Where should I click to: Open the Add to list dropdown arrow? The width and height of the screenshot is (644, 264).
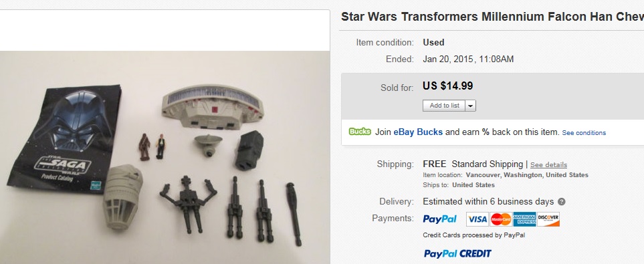coord(471,106)
